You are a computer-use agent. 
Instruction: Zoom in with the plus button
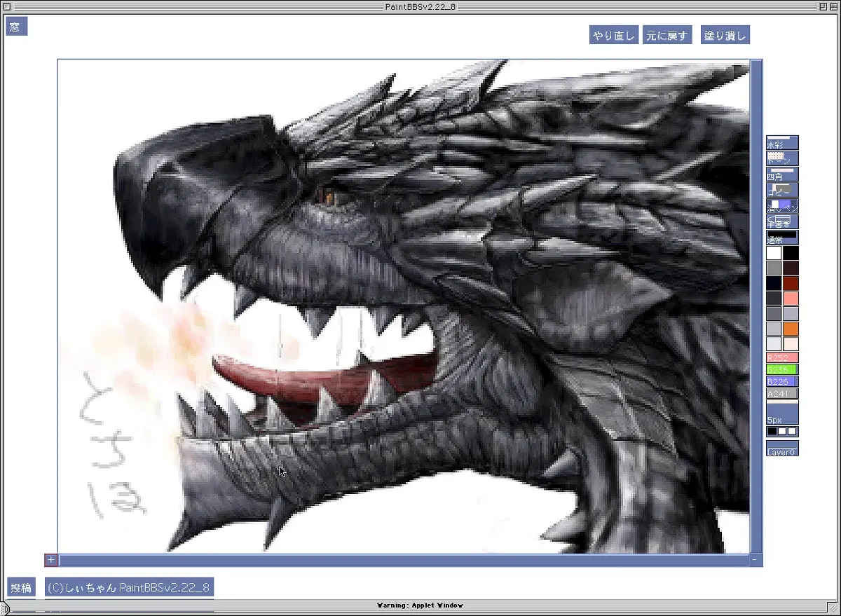[51, 560]
